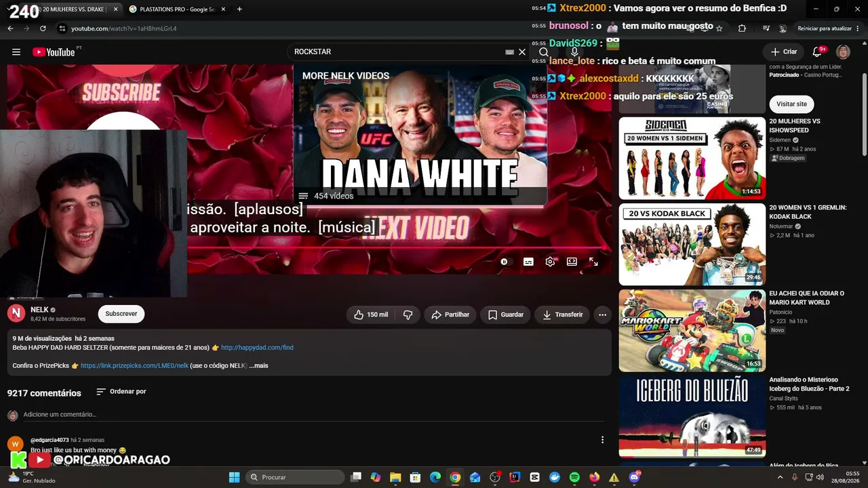The image size is (868, 488).
Task: Toggle subtitles in the video player
Action: click(528, 262)
